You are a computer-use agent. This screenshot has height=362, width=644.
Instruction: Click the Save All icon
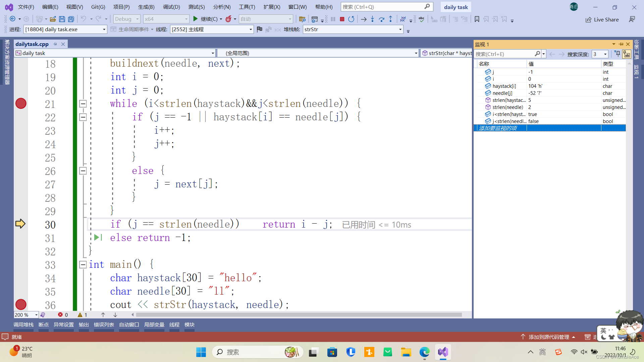(x=71, y=19)
